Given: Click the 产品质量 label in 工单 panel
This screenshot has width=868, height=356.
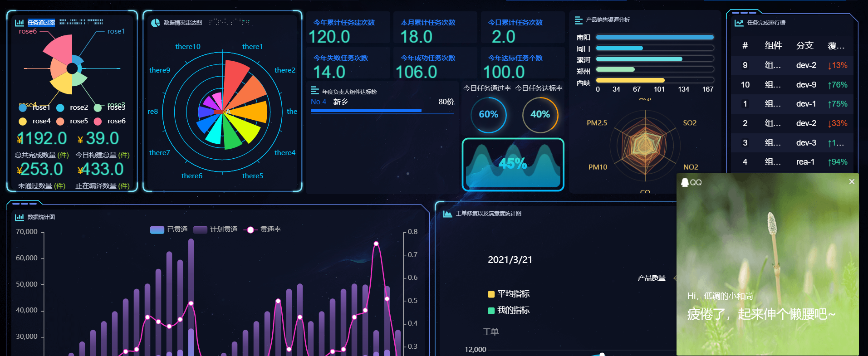Looking at the screenshot, I should tap(652, 278).
